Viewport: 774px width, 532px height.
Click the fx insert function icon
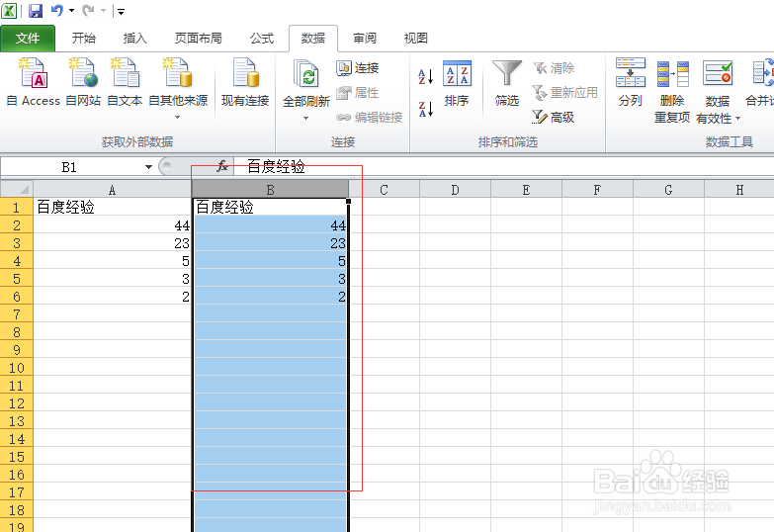[x=222, y=166]
